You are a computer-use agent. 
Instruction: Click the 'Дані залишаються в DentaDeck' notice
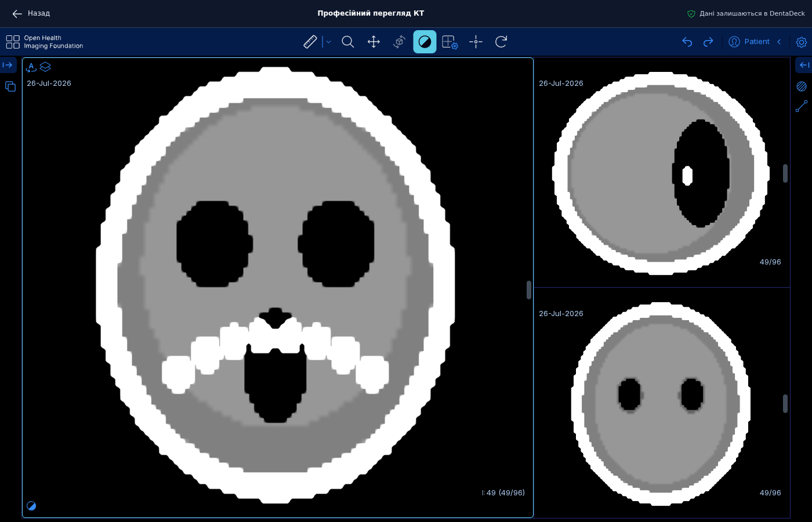(x=752, y=13)
